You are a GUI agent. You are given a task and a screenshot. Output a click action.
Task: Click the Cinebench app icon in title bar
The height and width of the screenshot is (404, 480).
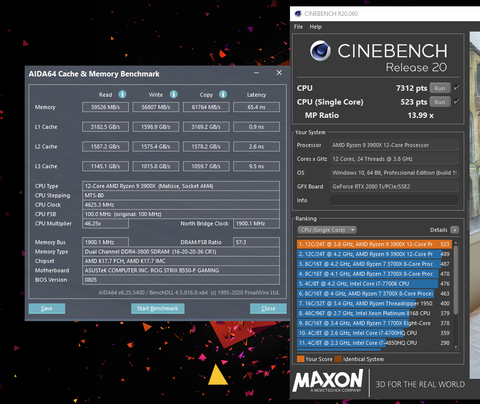298,14
